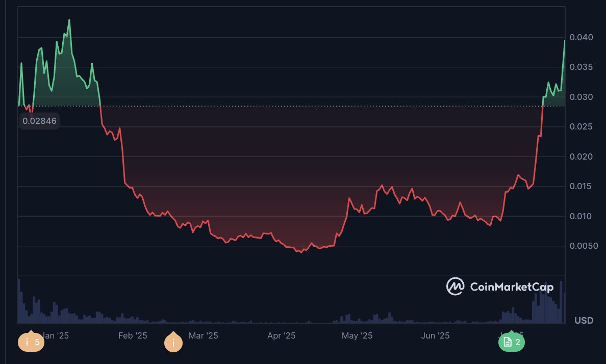Click the Jan '25 date axis label
The width and height of the screenshot is (606, 364).
point(57,335)
